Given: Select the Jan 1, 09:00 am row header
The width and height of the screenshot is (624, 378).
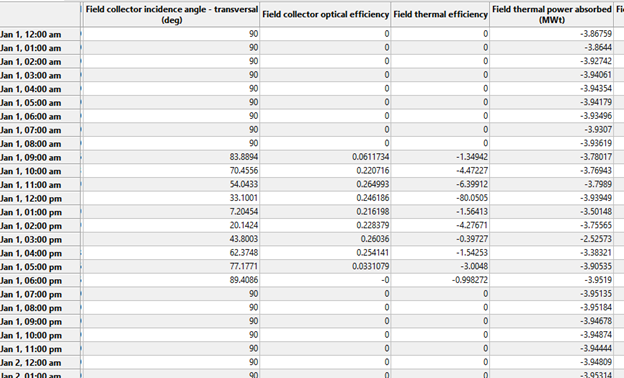Looking at the screenshot, I should [40, 158].
